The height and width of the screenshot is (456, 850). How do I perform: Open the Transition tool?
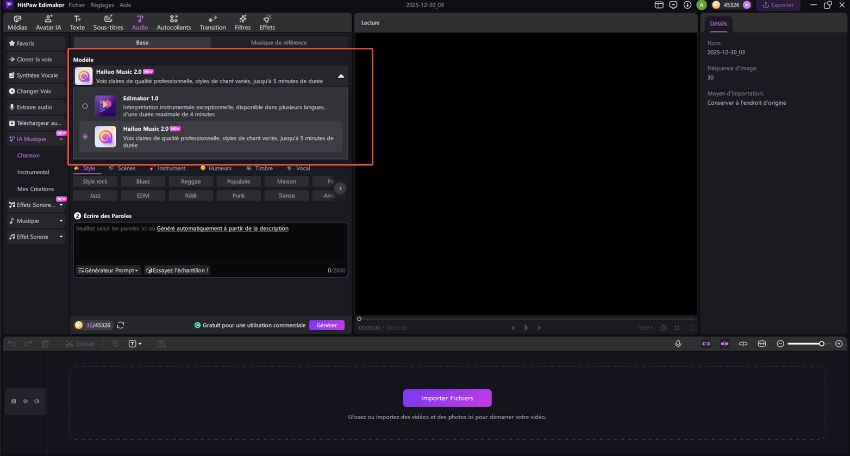(x=212, y=22)
